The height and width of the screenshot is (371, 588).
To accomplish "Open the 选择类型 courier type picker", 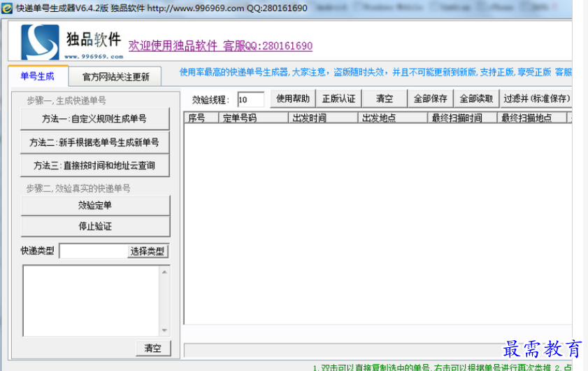I will (x=148, y=251).
